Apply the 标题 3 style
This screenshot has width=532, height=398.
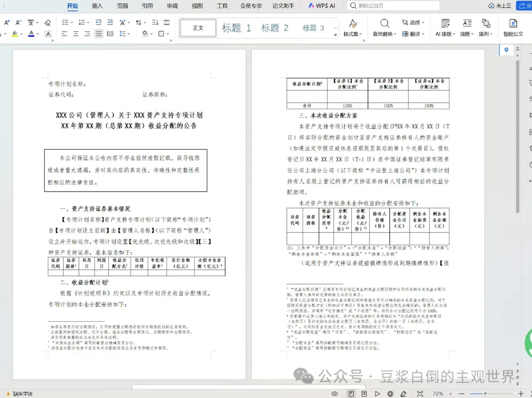tap(313, 28)
